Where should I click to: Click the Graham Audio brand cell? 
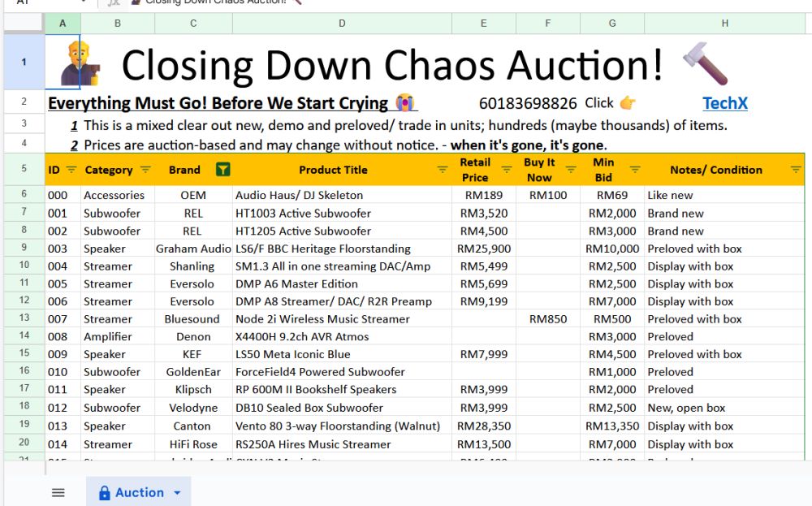coord(193,249)
